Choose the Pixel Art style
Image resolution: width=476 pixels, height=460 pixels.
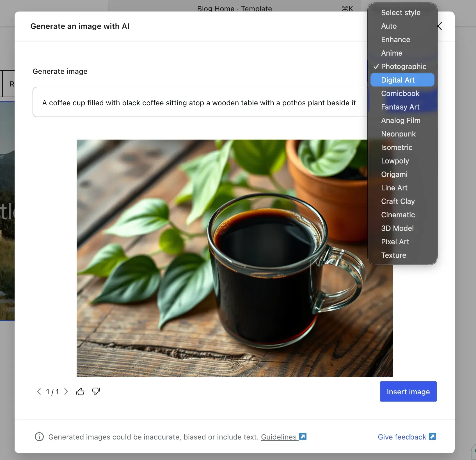[x=395, y=242]
